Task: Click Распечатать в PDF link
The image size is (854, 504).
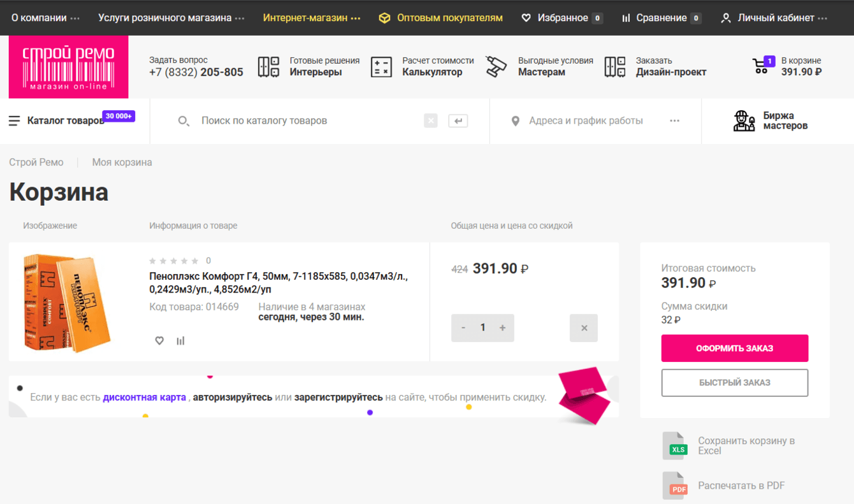Action: [x=741, y=486]
